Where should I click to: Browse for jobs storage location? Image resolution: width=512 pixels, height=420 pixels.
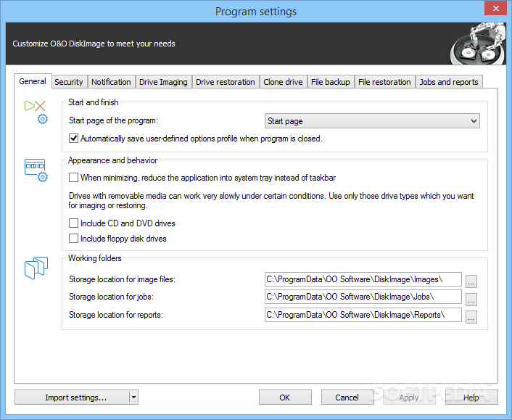coord(471,299)
